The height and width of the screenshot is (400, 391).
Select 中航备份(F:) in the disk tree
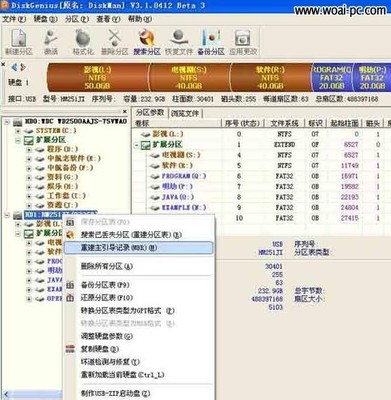click(x=70, y=168)
